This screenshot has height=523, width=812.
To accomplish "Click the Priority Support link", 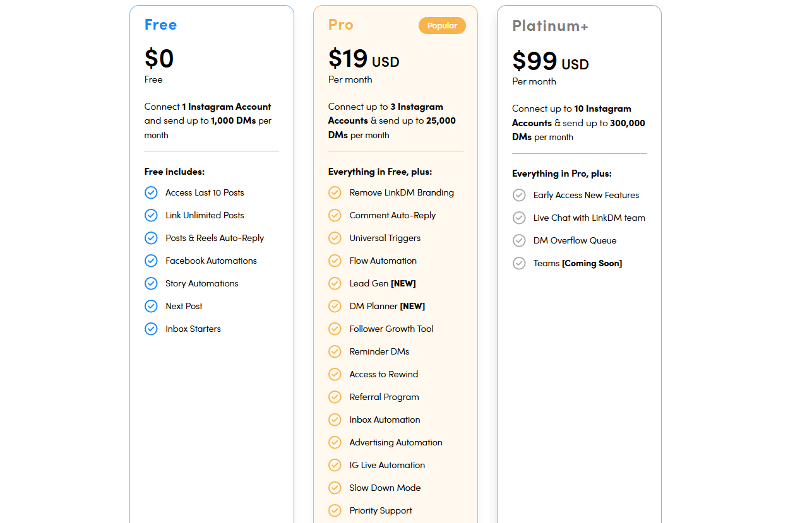I will coord(381,510).
